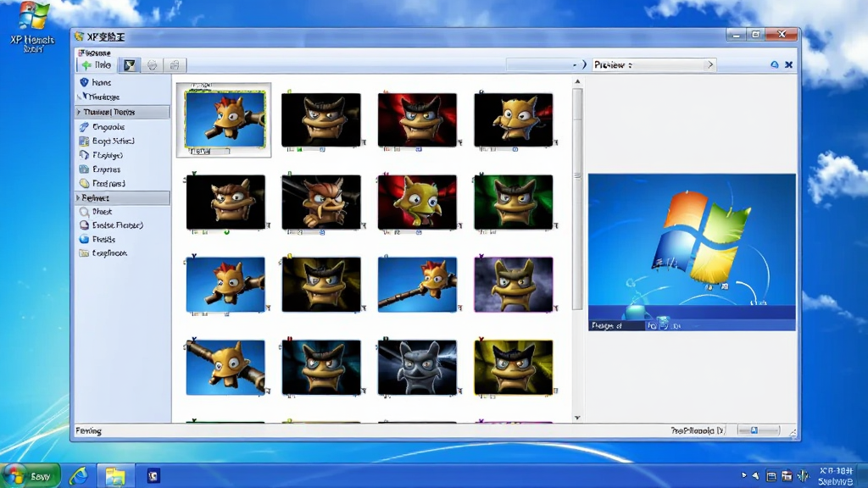
Task: Select second-row brown-haired grinning character on black
Action: 225,202
